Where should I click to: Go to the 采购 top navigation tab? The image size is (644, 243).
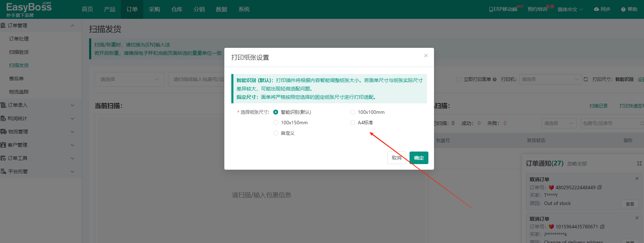(x=154, y=9)
